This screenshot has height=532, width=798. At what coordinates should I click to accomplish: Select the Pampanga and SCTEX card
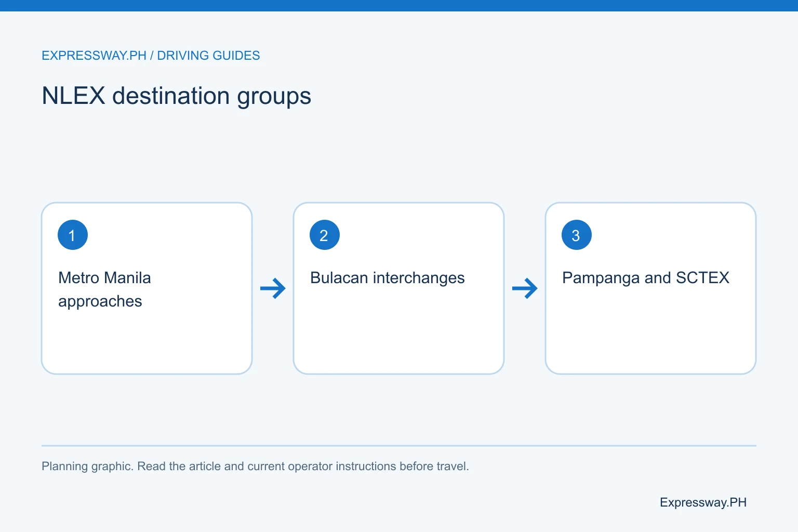tap(651, 288)
